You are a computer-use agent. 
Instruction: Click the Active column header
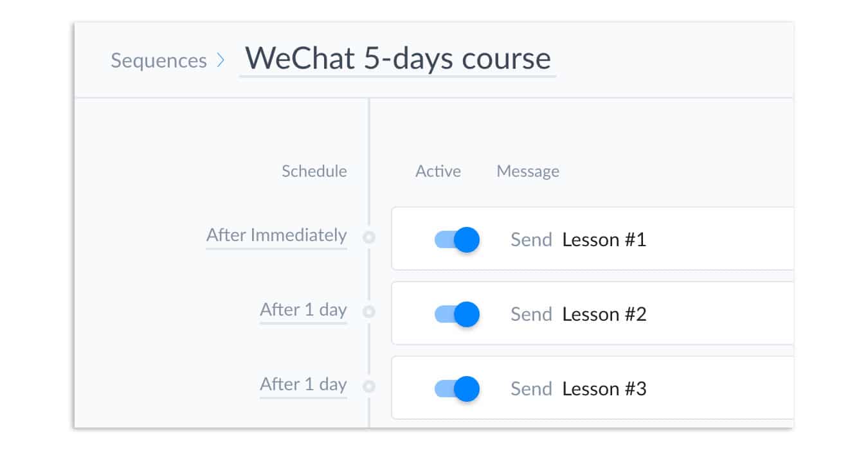pyautogui.click(x=438, y=171)
